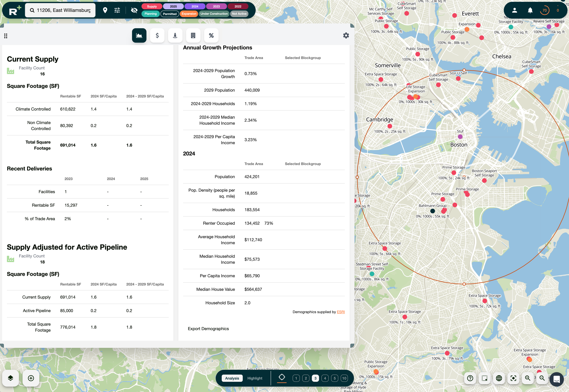Switch to the Highlight tab
The width and height of the screenshot is (569, 392).
tap(255, 378)
